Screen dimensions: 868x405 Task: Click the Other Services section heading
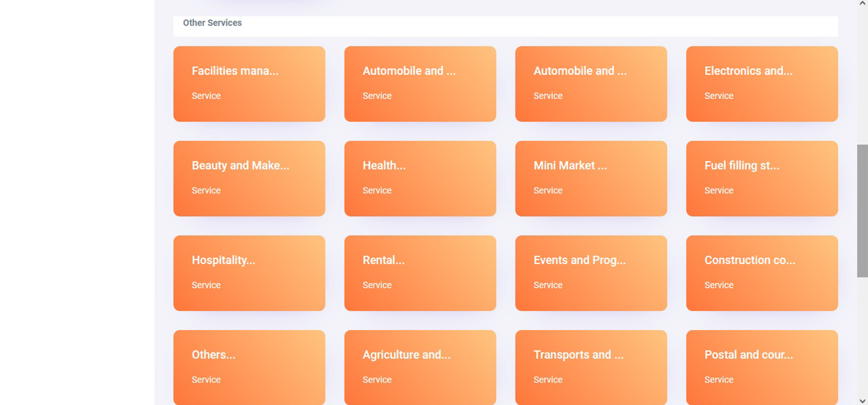tap(212, 23)
